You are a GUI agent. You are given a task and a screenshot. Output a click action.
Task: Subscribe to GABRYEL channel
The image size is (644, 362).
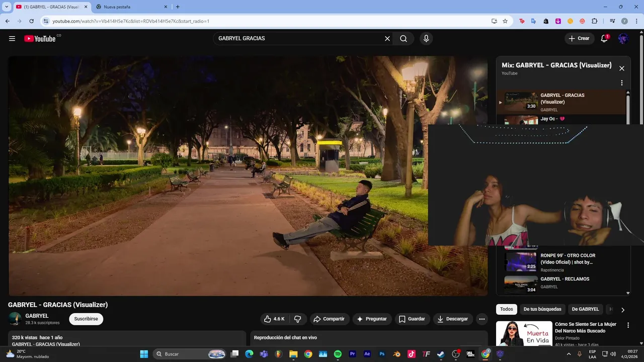(86, 319)
